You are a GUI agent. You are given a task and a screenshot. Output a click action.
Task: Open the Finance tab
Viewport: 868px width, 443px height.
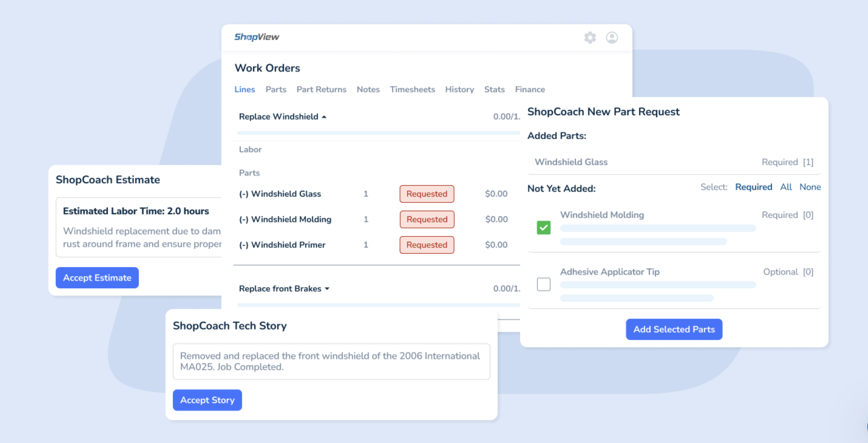530,89
